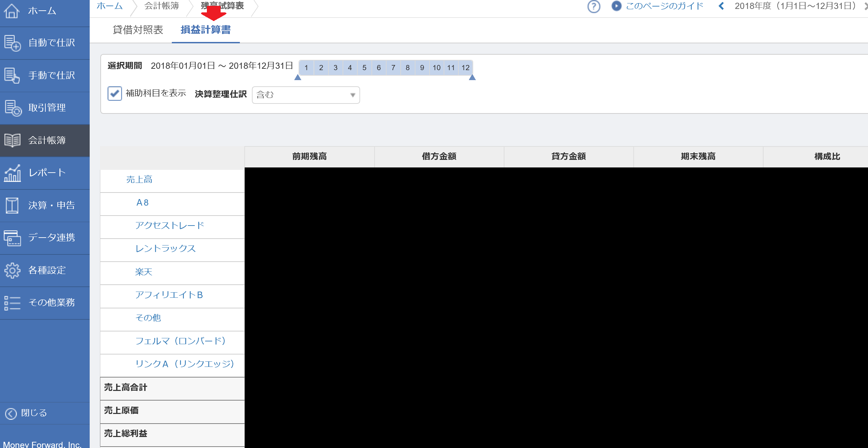The height and width of the screenshot is (448, 868).
Task: Select month 3 in period selector
Action: click(x=335, y=68)
